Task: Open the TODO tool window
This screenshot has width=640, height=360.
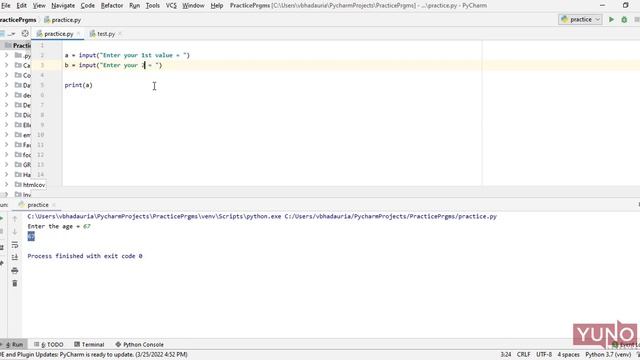Action: pos(49,344)
